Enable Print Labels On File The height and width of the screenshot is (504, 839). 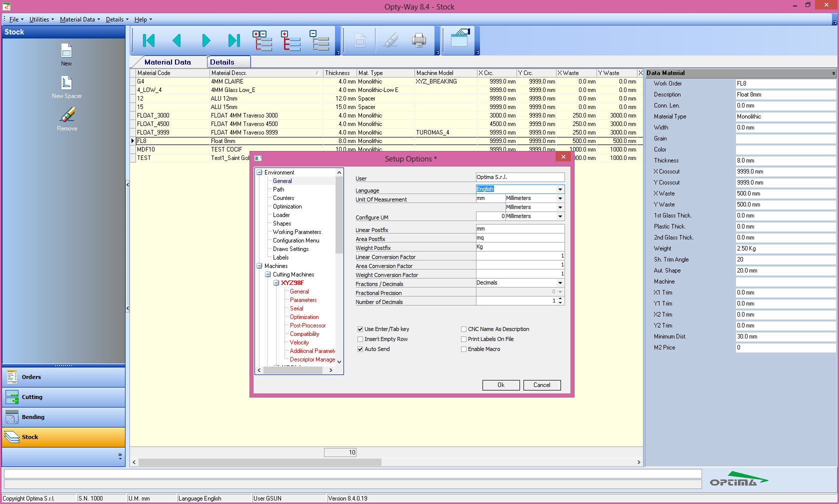coord(463,339)
